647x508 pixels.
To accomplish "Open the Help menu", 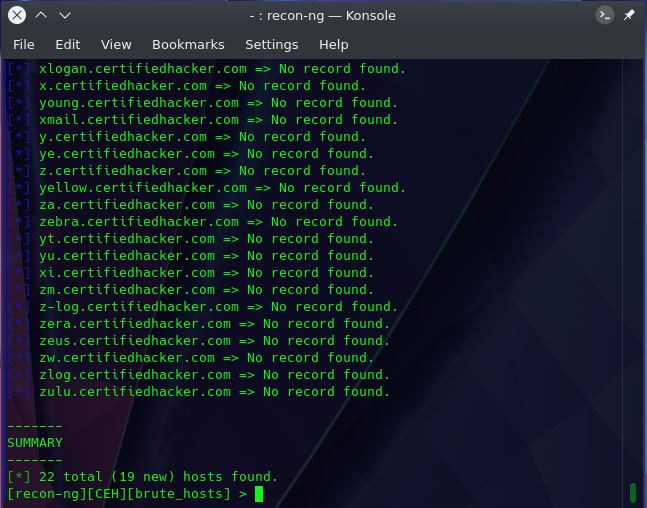I will point(333,45).
